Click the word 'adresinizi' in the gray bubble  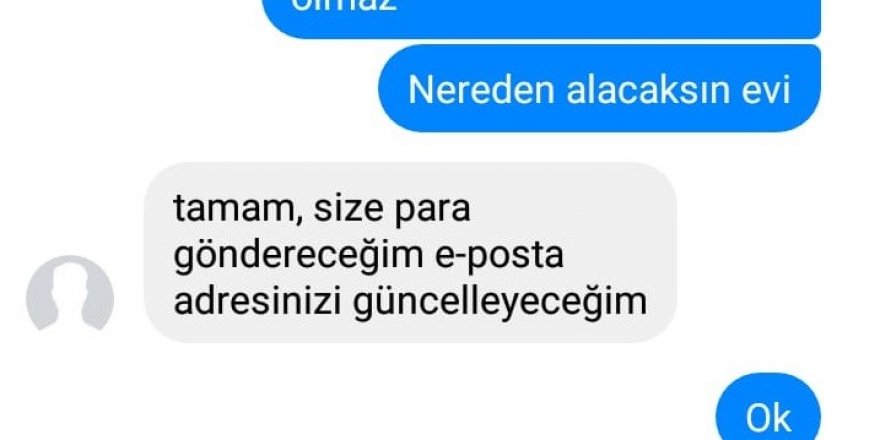click(x=258, y=301)
